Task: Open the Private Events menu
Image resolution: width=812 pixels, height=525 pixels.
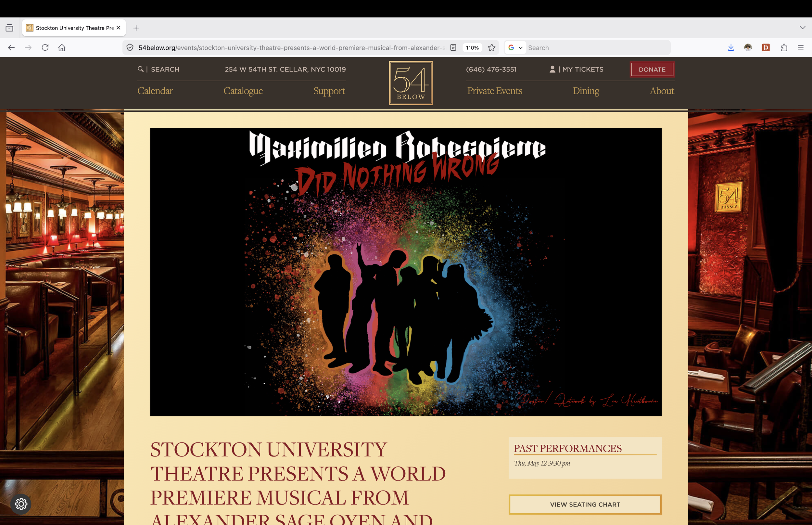Action: (494, 91)
